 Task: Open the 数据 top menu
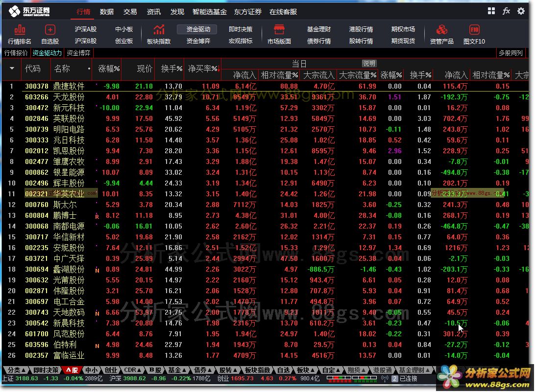coord(107,12)
